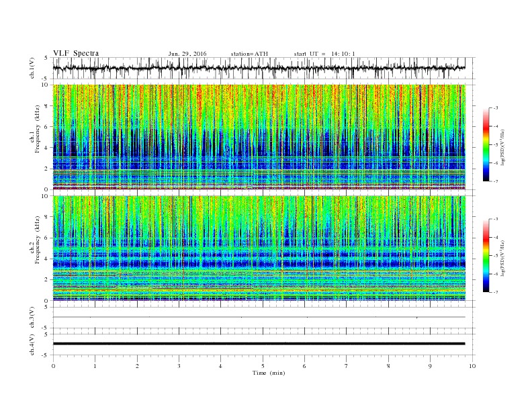532x411 pixels.
Task: Select the ch.1 "Frequency (kHz)" axis label
Action: 38,129
